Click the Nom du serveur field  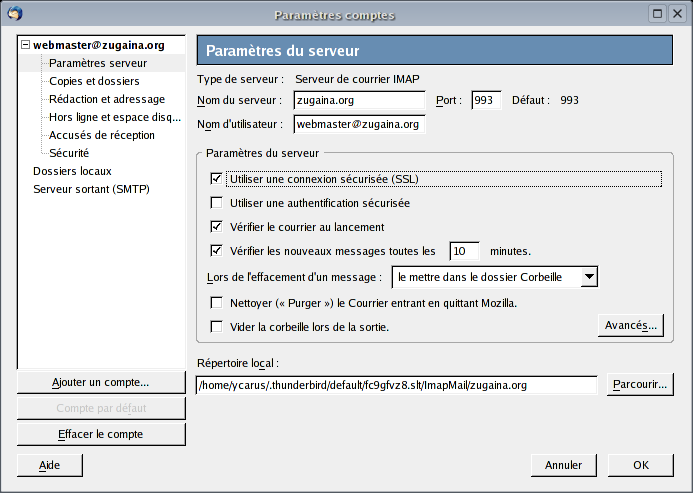(359, 100)
